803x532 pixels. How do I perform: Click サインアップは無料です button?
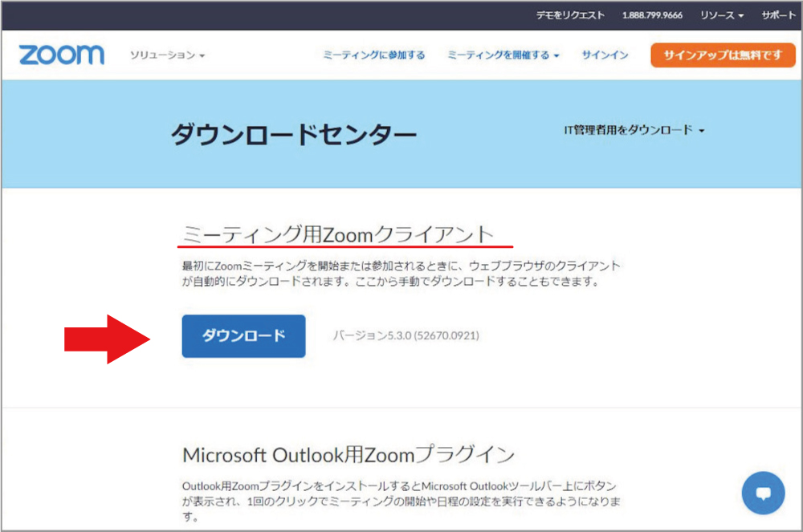click(x=723, y=55)
